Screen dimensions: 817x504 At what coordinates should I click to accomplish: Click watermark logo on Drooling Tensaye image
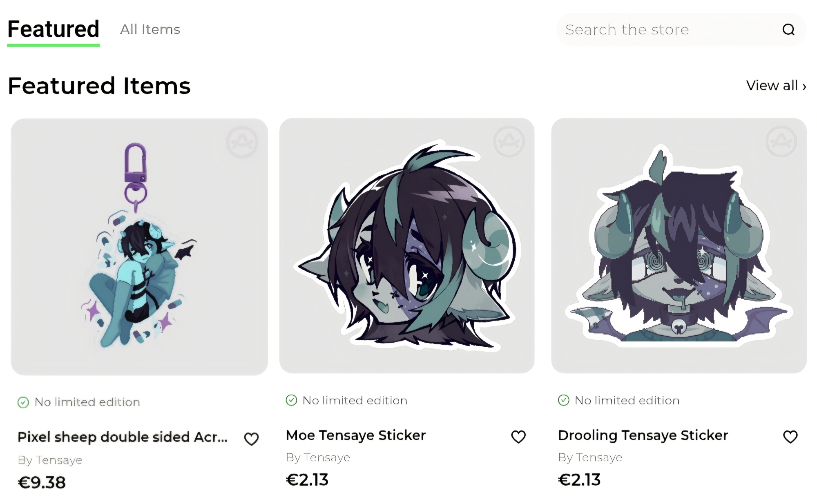pos(781,142)
